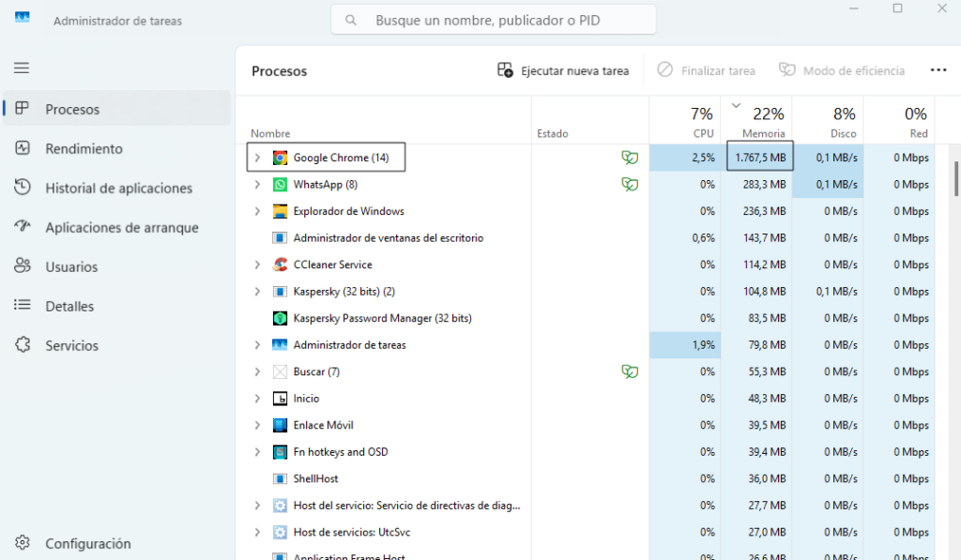Viewport: 961px width, 560px height.
Task: Click the Google Chrome process icon
Action: (280, 158)
